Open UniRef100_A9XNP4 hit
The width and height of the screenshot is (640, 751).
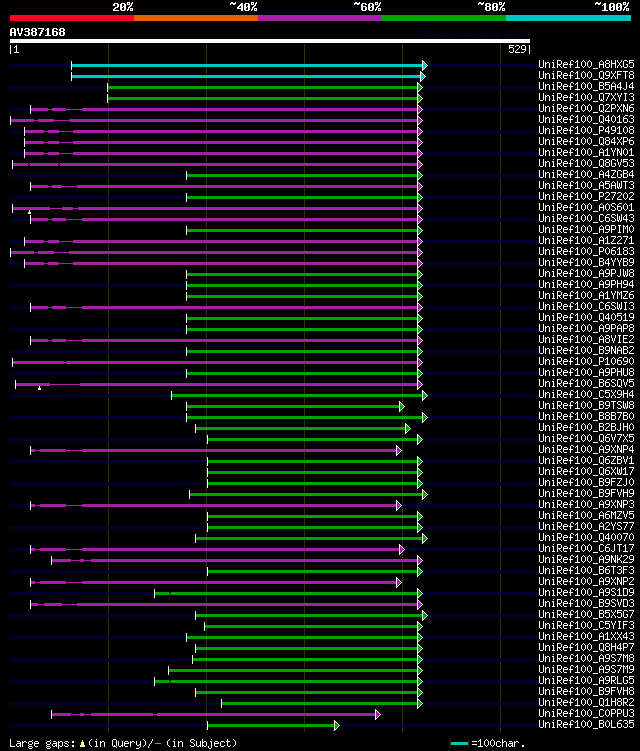tap(586, 450)
